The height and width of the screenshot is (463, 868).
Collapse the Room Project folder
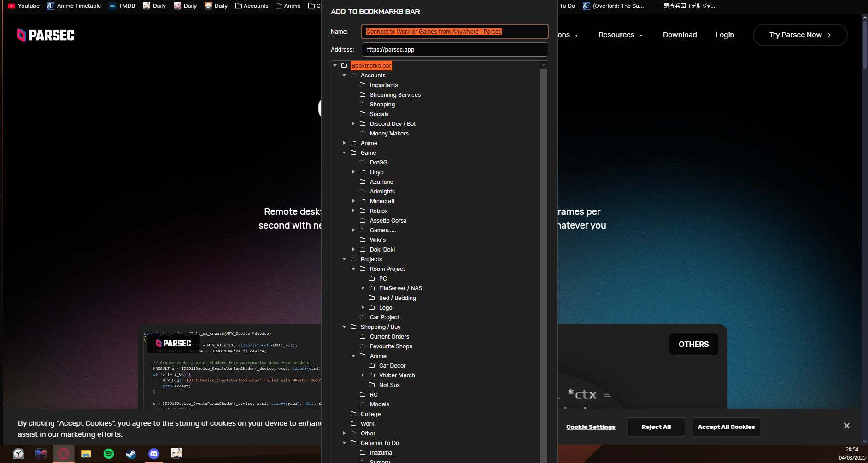(x=353, y=269)
